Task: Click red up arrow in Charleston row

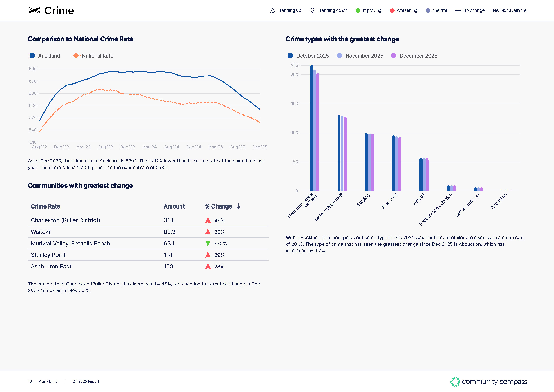Action: coord(208,220)
